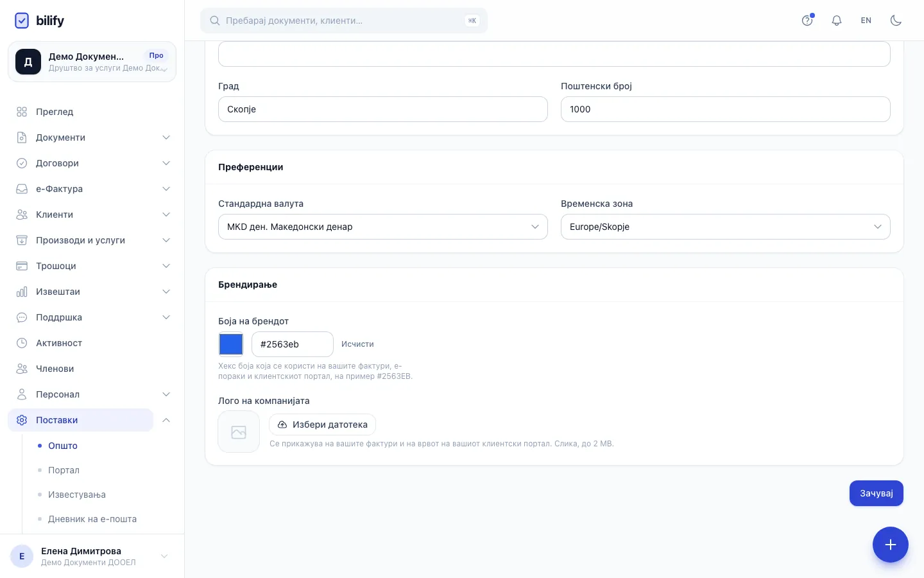This screenshot has height=578, width=924.
Task: Toggle dark mode moon icon
Action: pos(896,21)
